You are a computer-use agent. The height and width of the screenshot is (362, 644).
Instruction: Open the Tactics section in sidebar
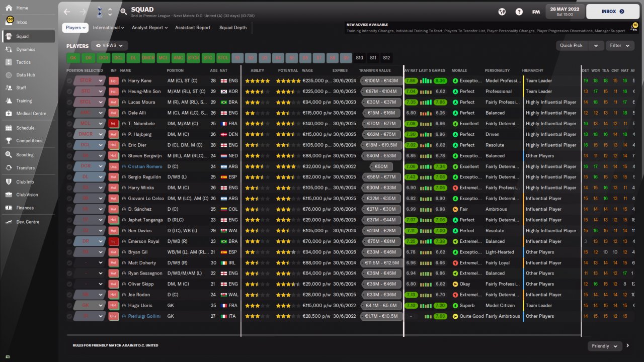(x=23, y=62)
